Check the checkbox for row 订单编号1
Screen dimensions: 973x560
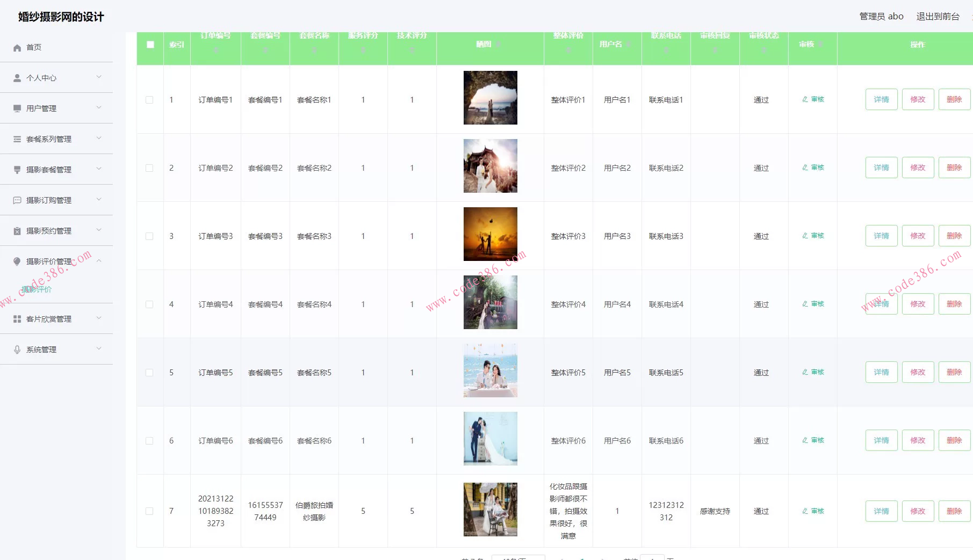[x=149, y=100]
